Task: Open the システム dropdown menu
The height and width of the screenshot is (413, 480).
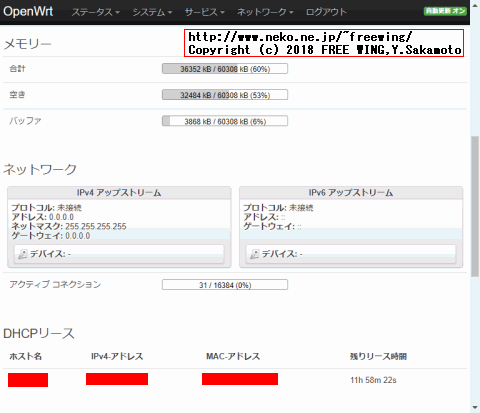Action: pyautogui.click(x=152, y=12)
